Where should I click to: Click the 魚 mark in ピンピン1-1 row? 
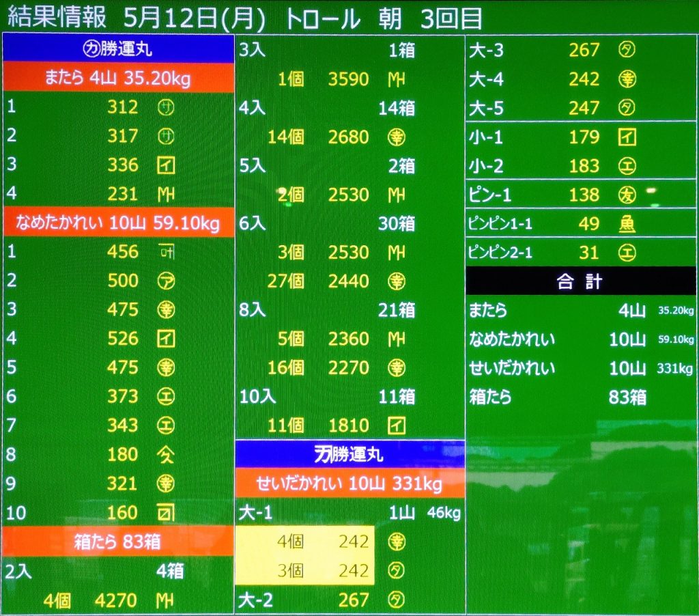click(x=627, y=224)
